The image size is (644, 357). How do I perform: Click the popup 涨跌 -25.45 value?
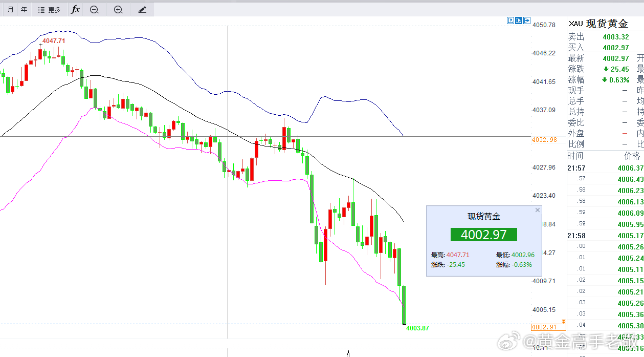pos(455,265)
